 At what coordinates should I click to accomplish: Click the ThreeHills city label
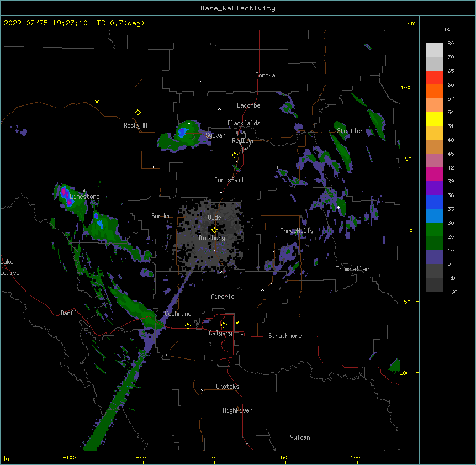(x=297, y=231)
